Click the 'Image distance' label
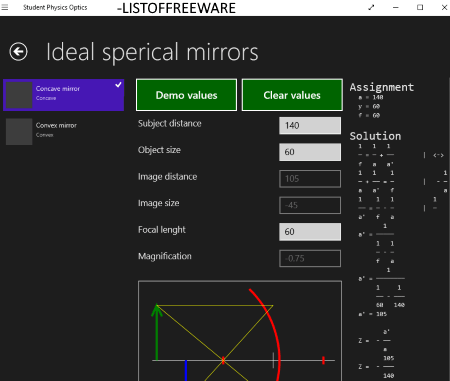The height and width of the screenshot is (381, 450). click(168, 177)
